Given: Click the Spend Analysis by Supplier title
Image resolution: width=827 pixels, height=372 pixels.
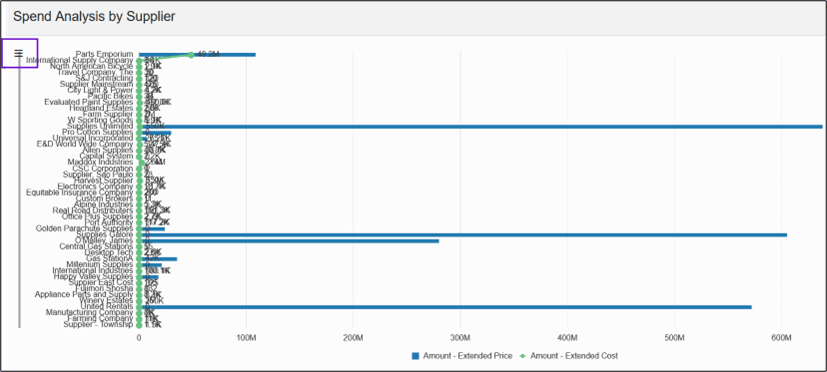Looking at the screenshot, I should pos(94,16).
